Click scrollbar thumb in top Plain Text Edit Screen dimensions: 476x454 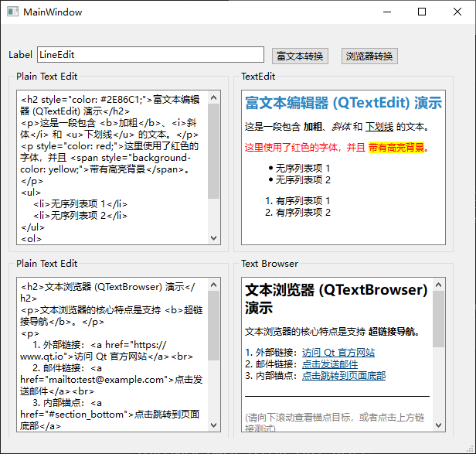tap(214, 151)
